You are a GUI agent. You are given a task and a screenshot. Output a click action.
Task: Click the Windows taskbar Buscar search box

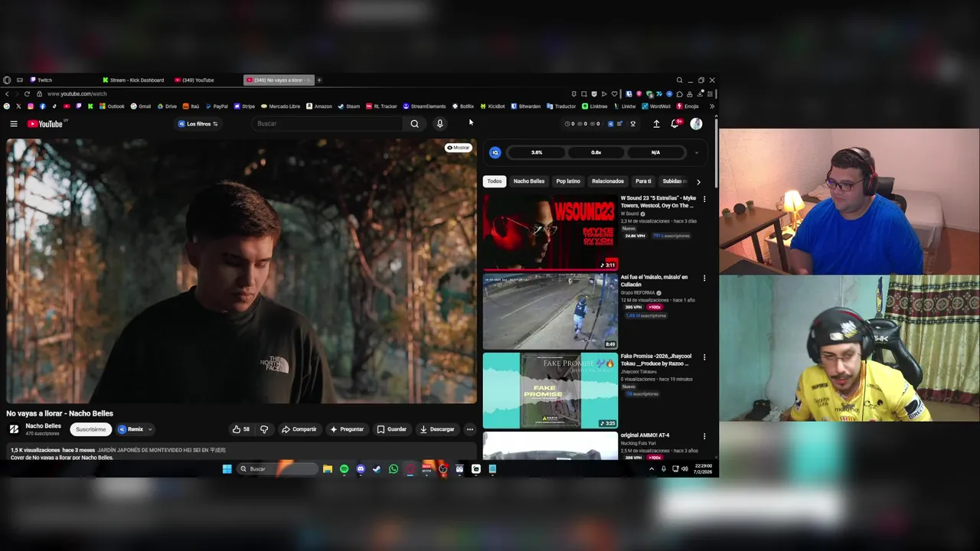(276, 469)
